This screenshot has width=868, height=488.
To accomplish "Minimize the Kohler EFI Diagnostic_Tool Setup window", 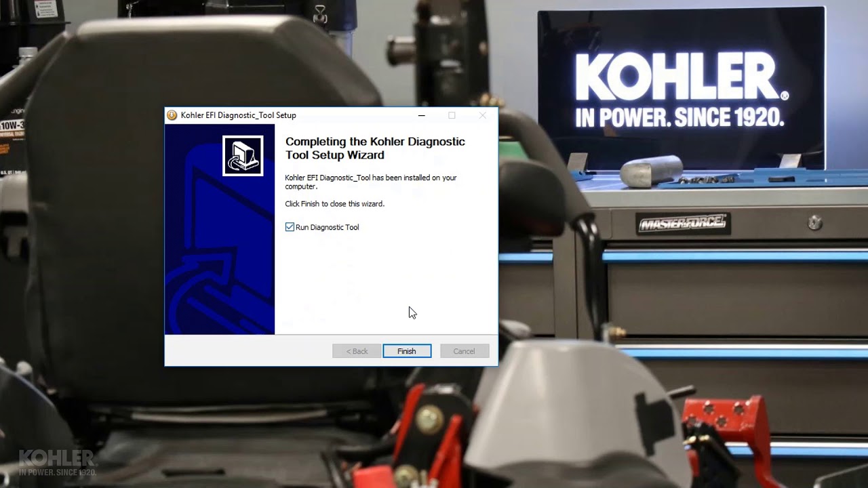I will tap(421, 115).
